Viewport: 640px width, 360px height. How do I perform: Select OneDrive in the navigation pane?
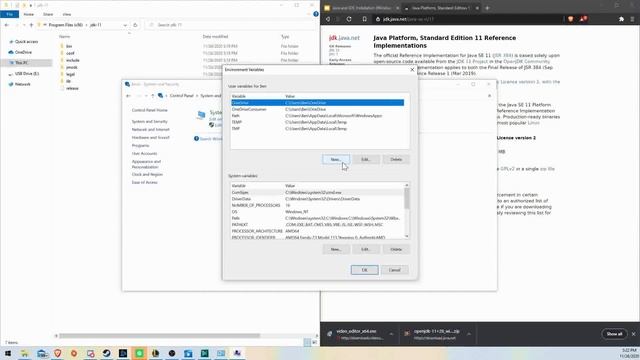pos(23,52)
